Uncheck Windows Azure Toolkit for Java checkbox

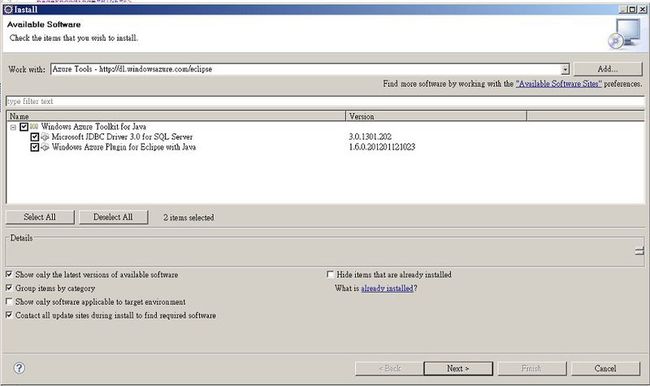24,126
